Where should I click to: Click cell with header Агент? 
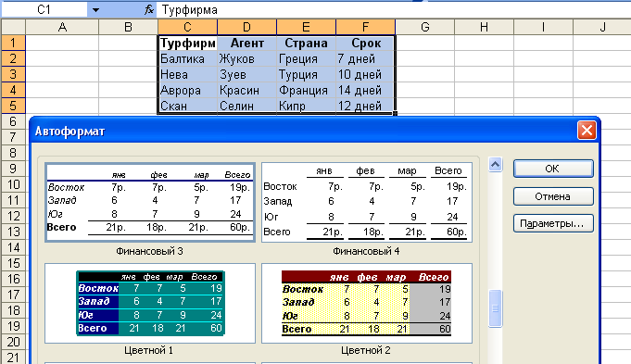tap(246, 43)
